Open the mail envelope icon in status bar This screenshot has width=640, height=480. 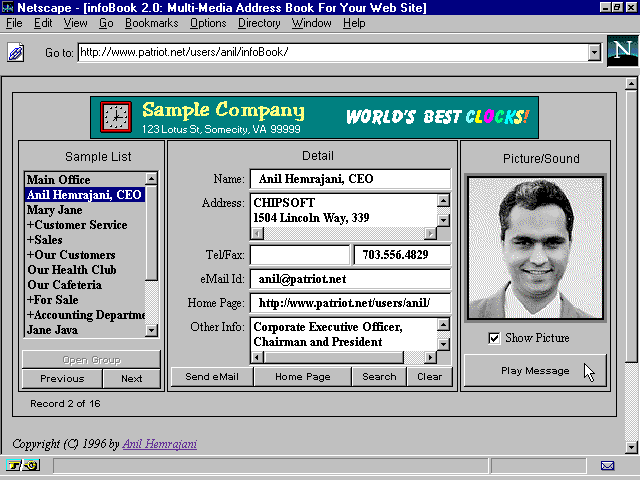point(607,465)
